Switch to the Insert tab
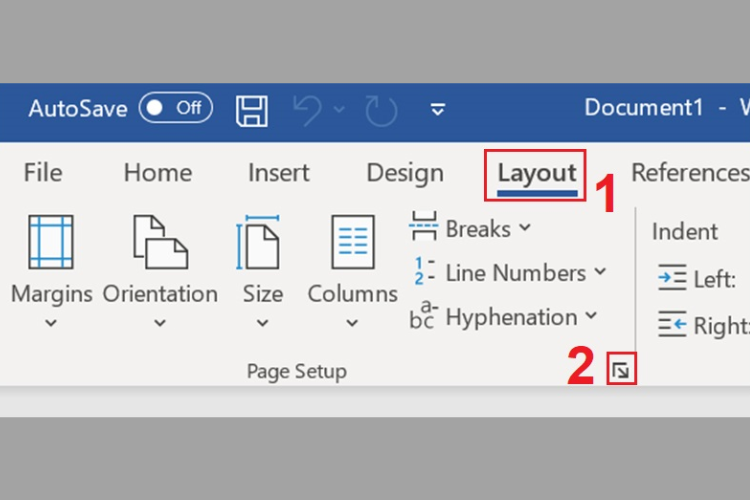Image resolution: width=750 pixels, height=500 pixels. point(278,173)
